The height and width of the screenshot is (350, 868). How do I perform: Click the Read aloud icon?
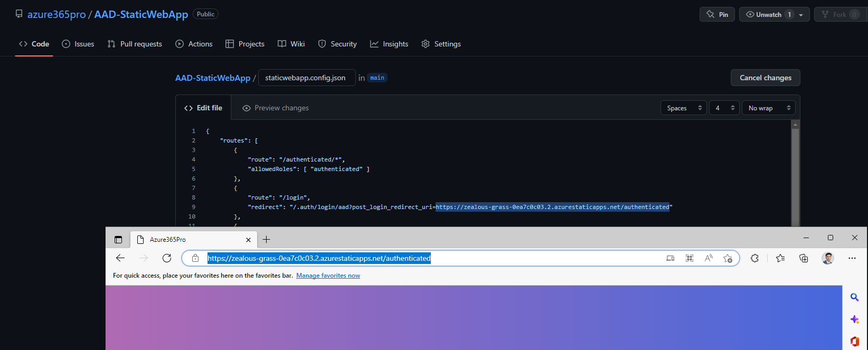[x=709, y=258]
